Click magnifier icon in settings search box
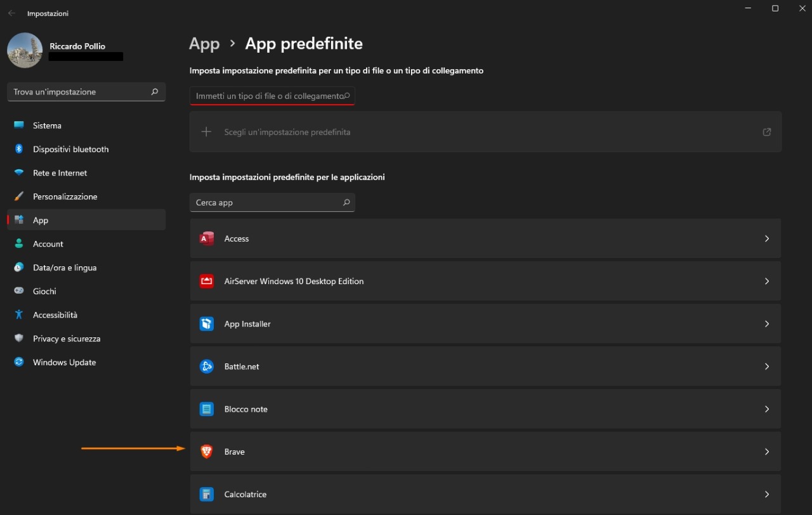 (154, 92)
